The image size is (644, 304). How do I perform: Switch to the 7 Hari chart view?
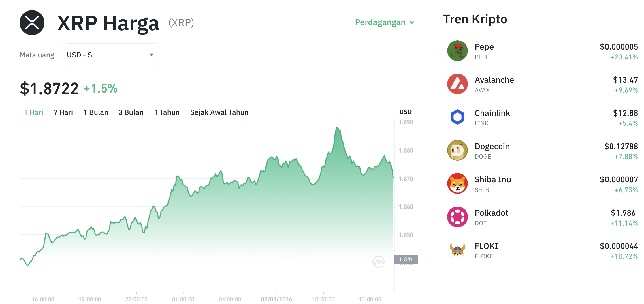[63, 112]
